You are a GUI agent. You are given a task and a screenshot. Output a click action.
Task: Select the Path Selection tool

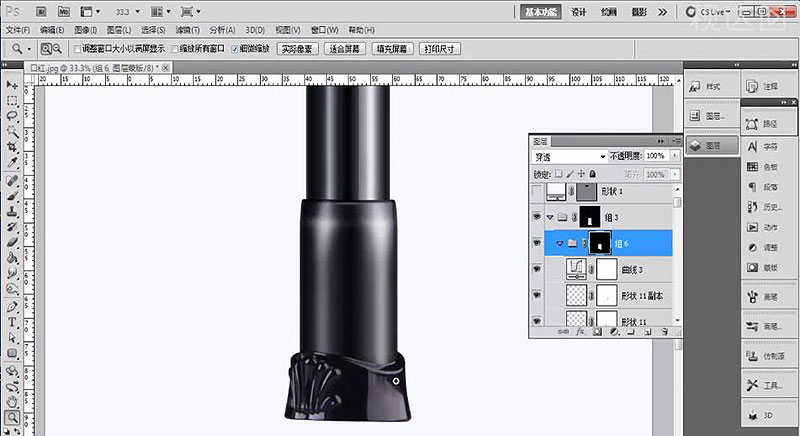[12, 338]
